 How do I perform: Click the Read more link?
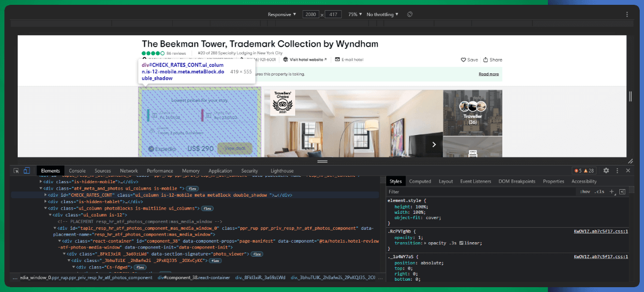pyautogui.click(x=489, y=74)
